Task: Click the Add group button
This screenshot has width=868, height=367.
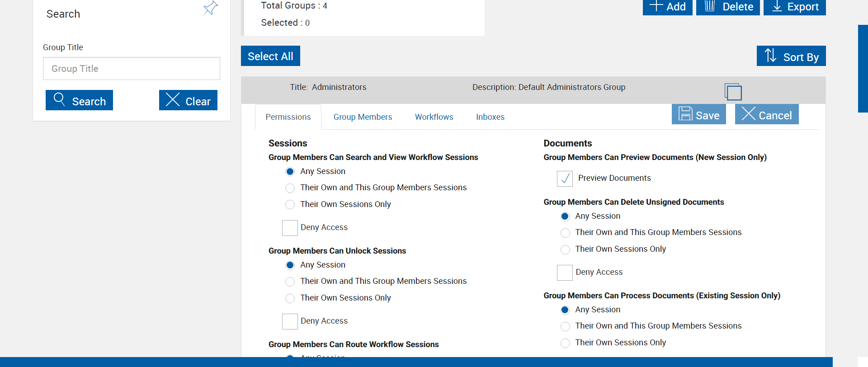Action: tap(667, 7)
